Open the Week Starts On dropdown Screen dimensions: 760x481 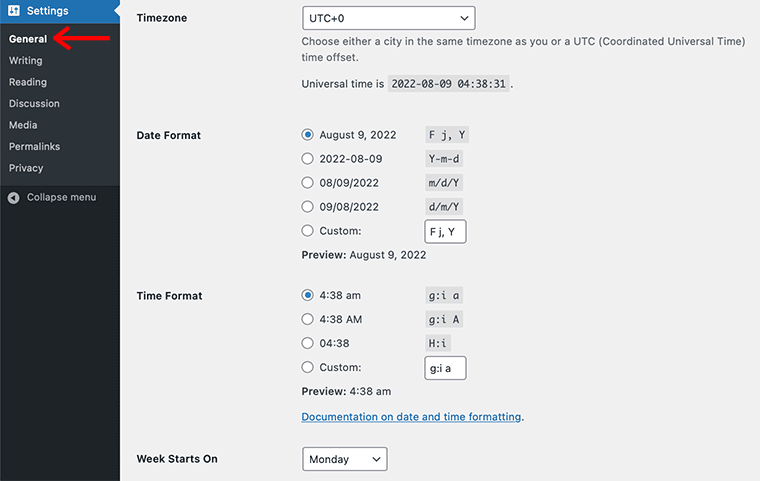tap(345, 459)
